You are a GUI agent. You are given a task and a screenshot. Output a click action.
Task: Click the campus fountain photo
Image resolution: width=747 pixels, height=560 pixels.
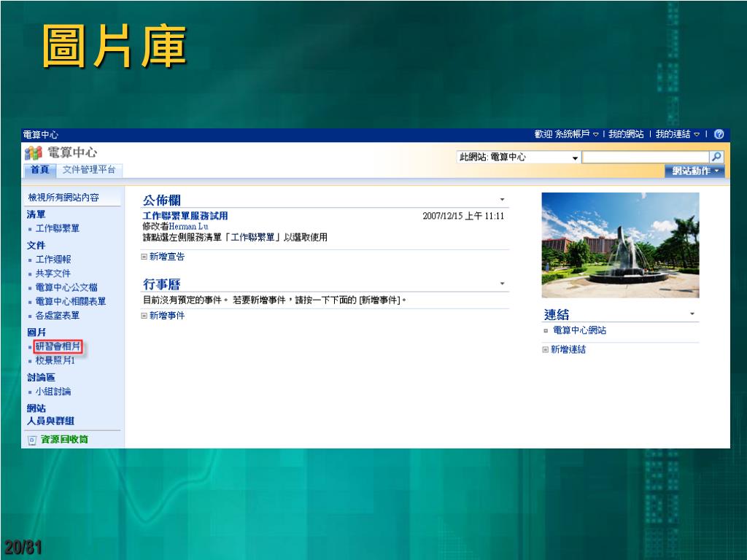tap(620, 245)
